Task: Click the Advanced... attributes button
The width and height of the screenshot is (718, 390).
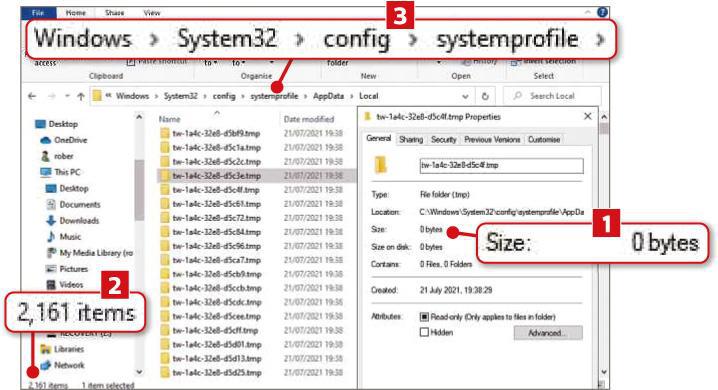Action: point(548,333)
